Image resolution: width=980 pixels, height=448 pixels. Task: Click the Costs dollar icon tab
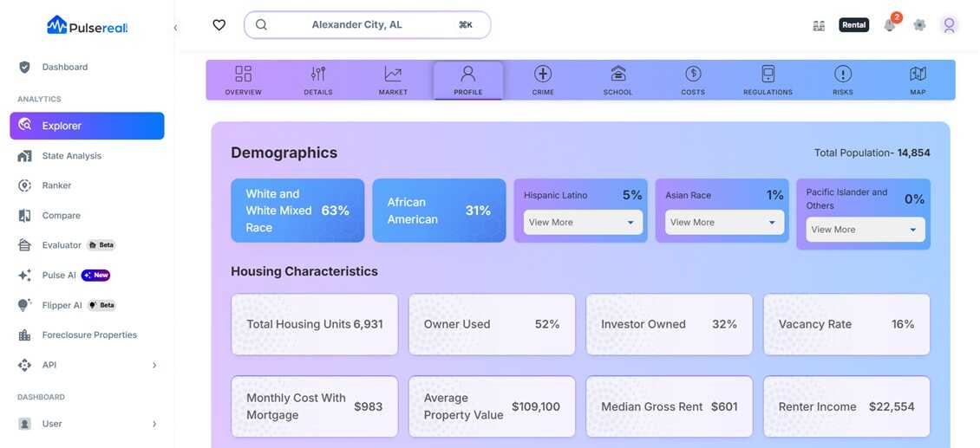click(x=692, y=74)
